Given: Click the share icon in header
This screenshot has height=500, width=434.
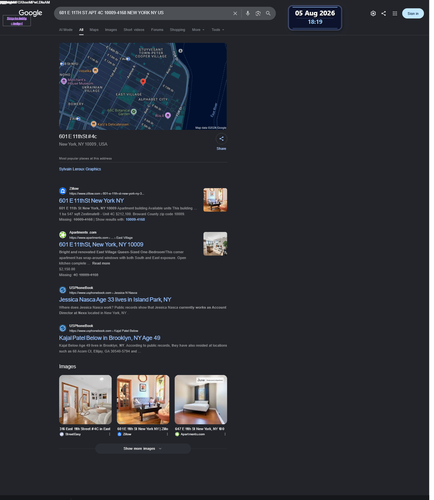Looking at the screenshot, I should 384,13.
